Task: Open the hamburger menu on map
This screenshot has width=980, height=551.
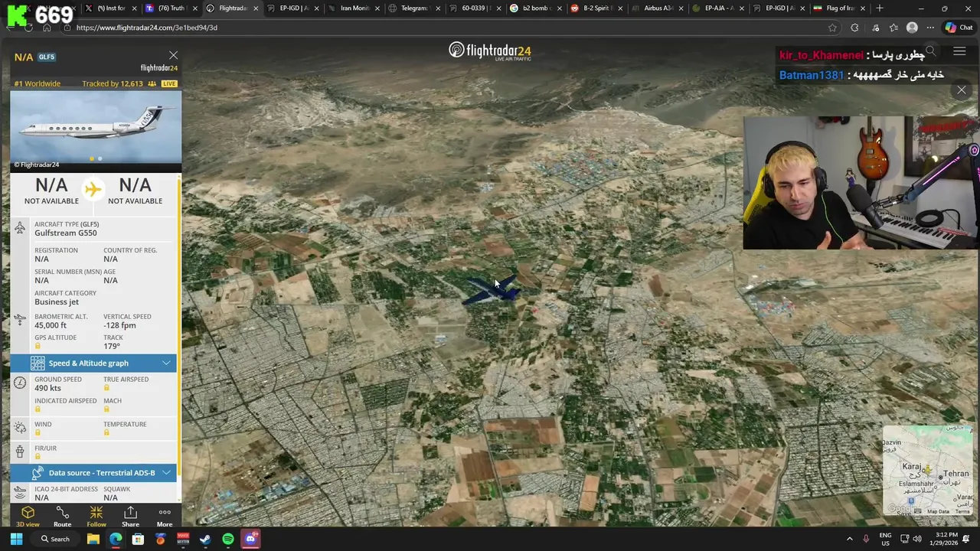Action: [x=959, y=51]
